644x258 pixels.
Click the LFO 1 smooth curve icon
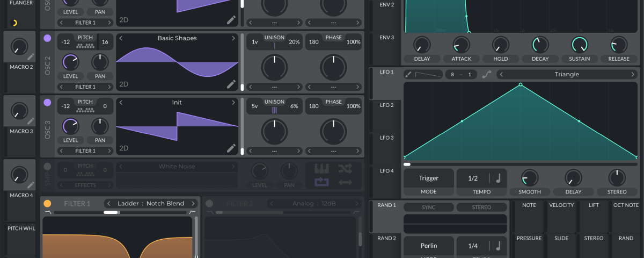[x=486, y=75]
